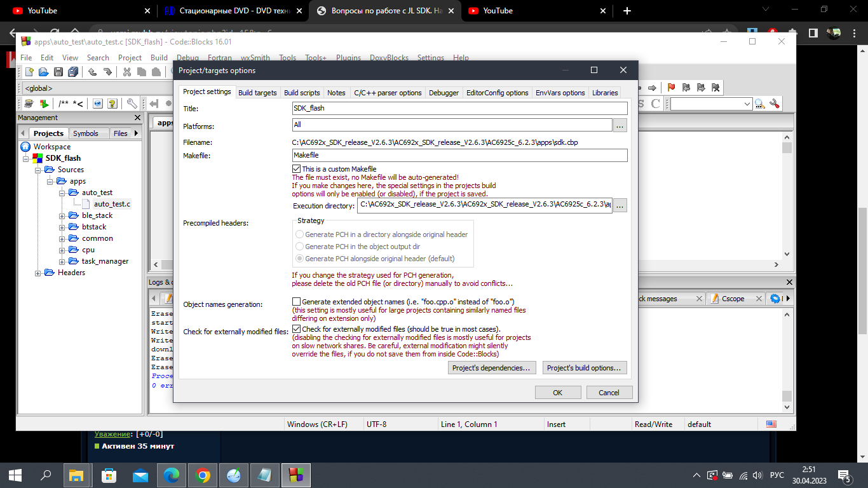Expand the task_manager folder
This screenshot has height=488, width=868.
(x=62, y=261)
